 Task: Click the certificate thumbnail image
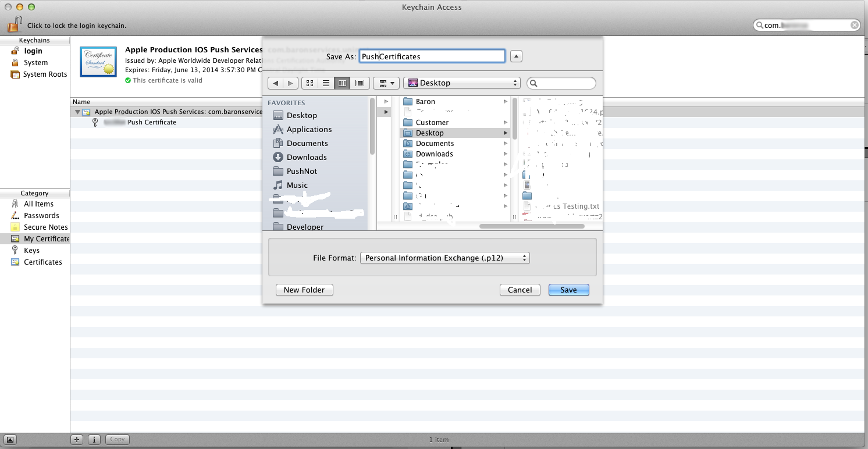[98, 62]
